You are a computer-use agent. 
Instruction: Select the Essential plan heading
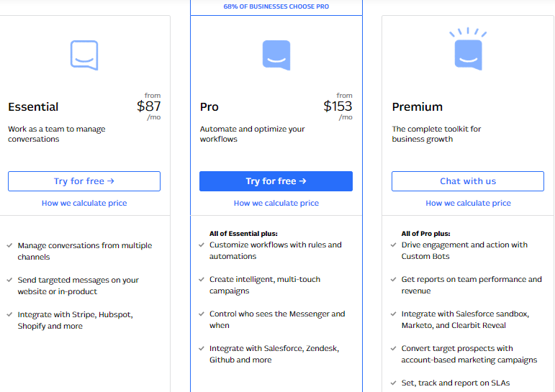(x=33, y=107)
